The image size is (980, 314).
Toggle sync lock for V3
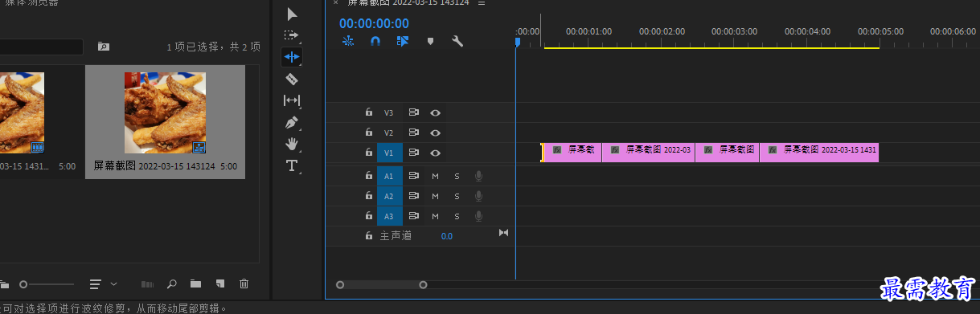[x=413, y=113]
